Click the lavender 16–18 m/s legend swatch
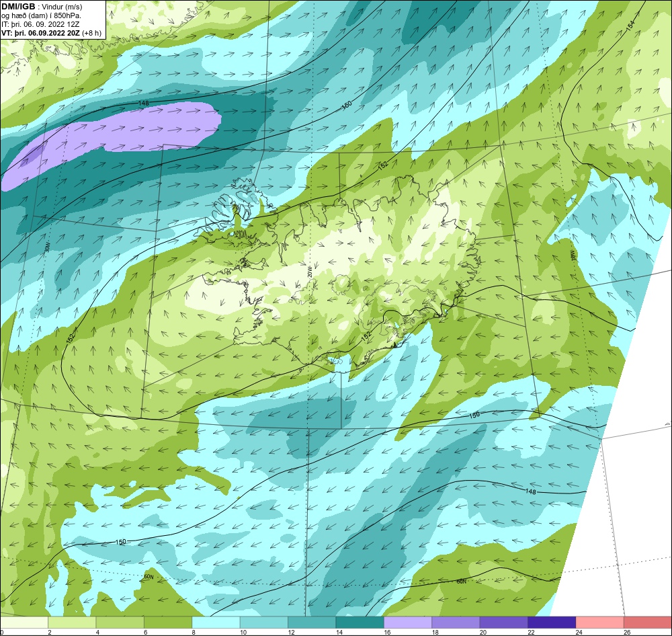This screenshot has height=636, width=672. pos(408,623)
